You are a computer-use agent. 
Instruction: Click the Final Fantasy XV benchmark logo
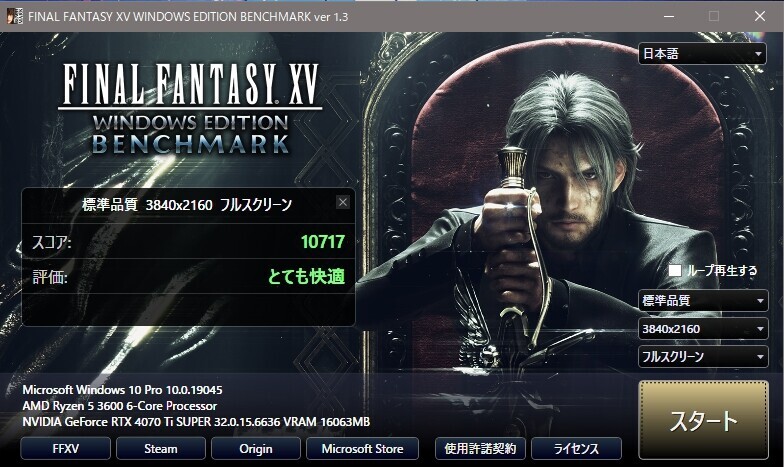coord(190,108)
